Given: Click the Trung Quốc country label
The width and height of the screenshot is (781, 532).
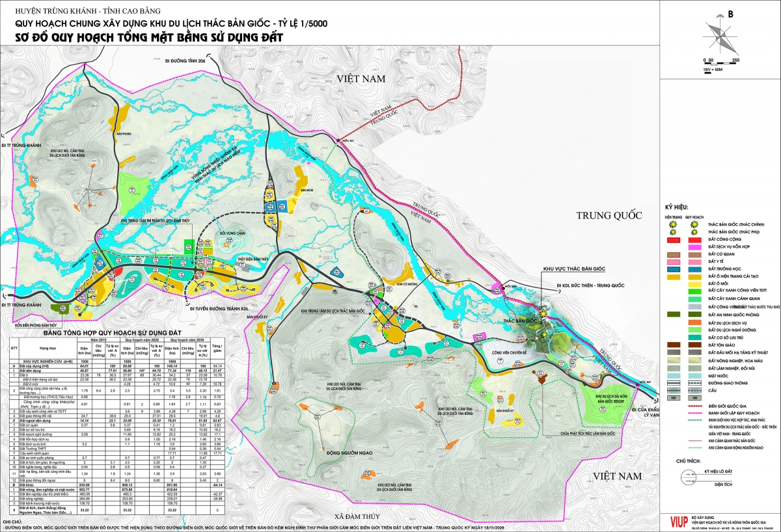Looking at the screenshot, I should (x=607, y=215).
